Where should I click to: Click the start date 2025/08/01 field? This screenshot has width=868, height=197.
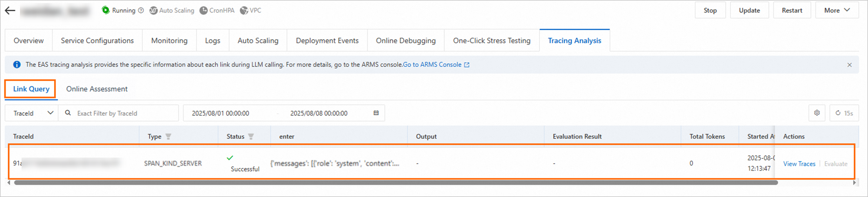coord(220,113)
